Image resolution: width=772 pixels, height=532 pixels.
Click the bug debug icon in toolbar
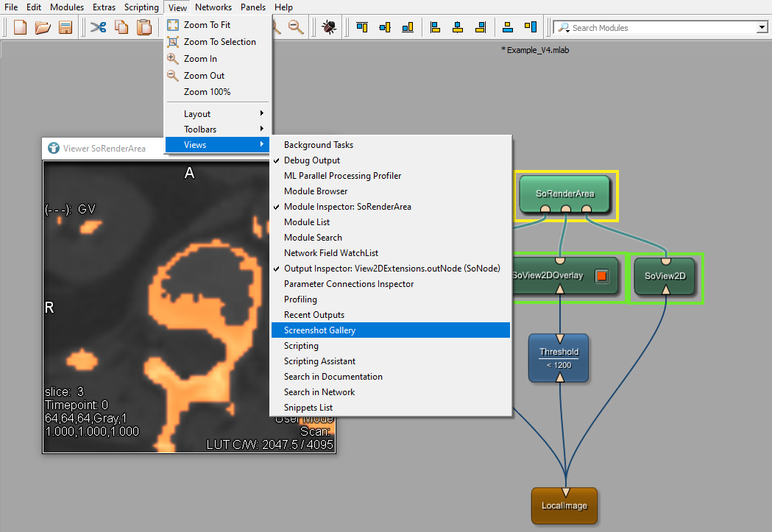(x=329, y=28)
